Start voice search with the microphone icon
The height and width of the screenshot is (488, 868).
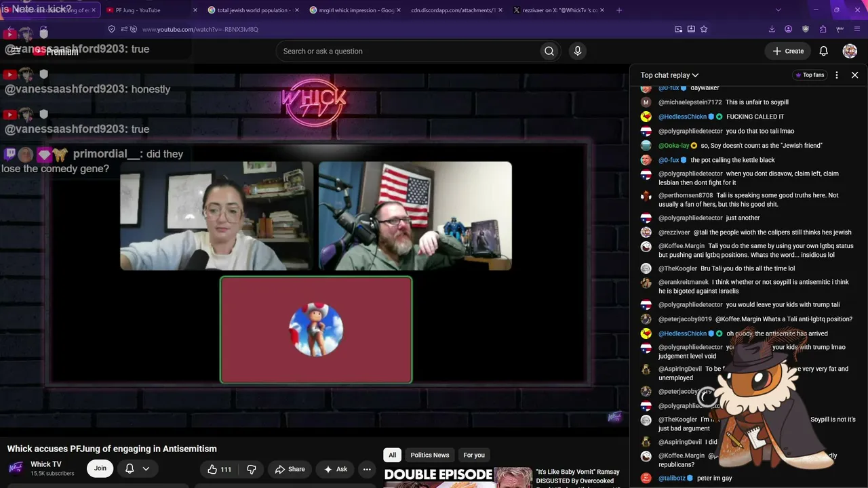pyautogui.click(x=578, y=51)
